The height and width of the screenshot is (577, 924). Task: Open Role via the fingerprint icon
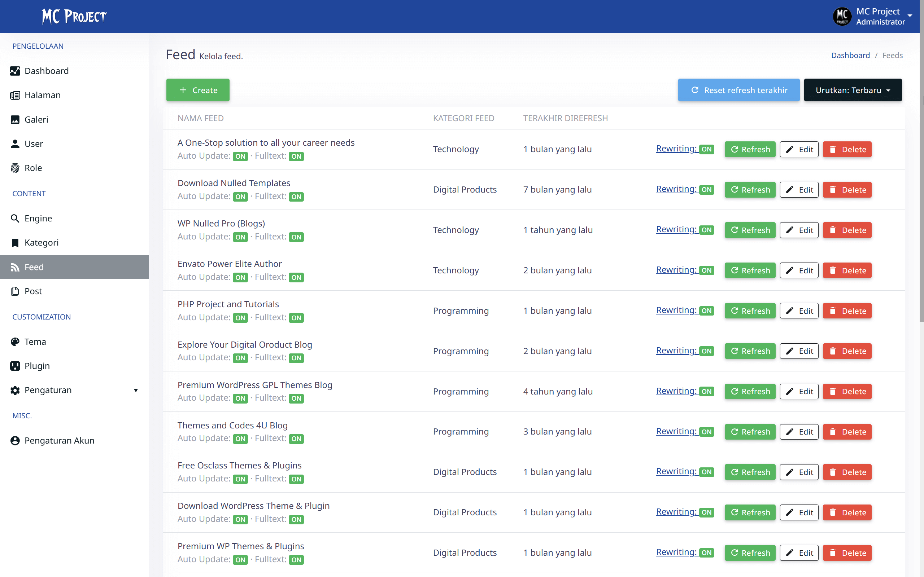tap(15, 168)
